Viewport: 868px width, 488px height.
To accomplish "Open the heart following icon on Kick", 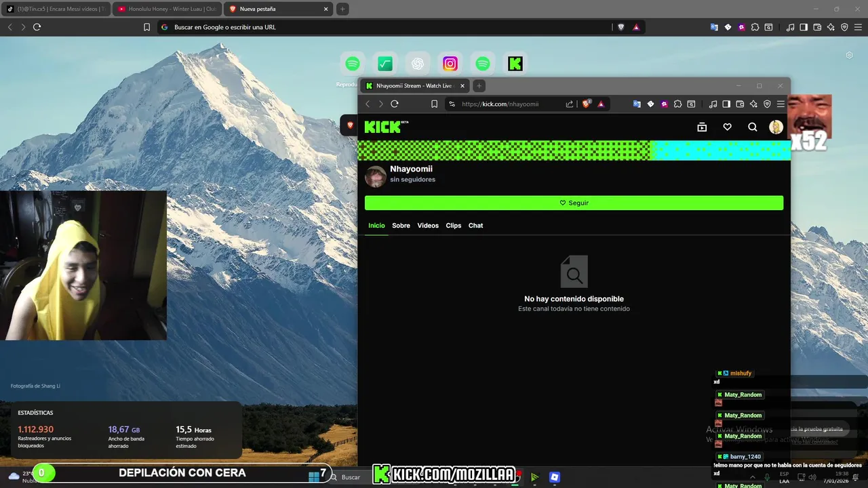I will click(x=727, y=127).
